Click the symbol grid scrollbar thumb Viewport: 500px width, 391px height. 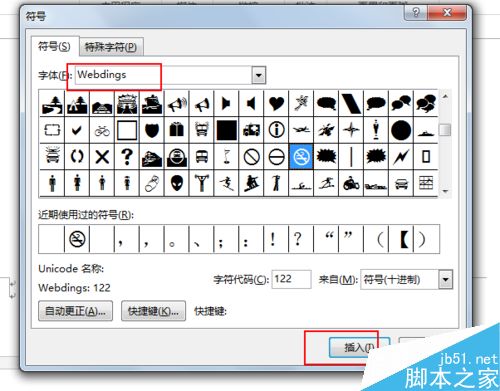click(445, 130)
